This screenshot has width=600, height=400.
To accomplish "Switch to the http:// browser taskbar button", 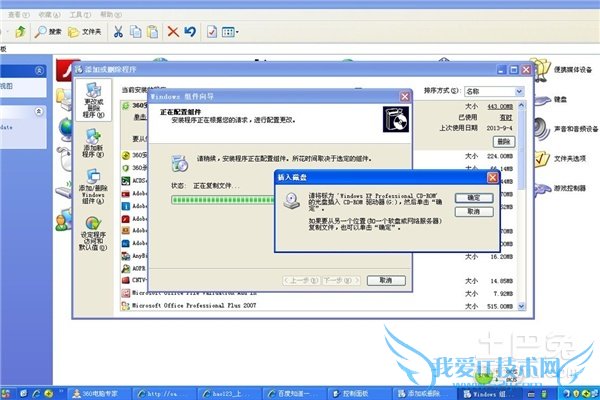I will [x=165, y=394].
